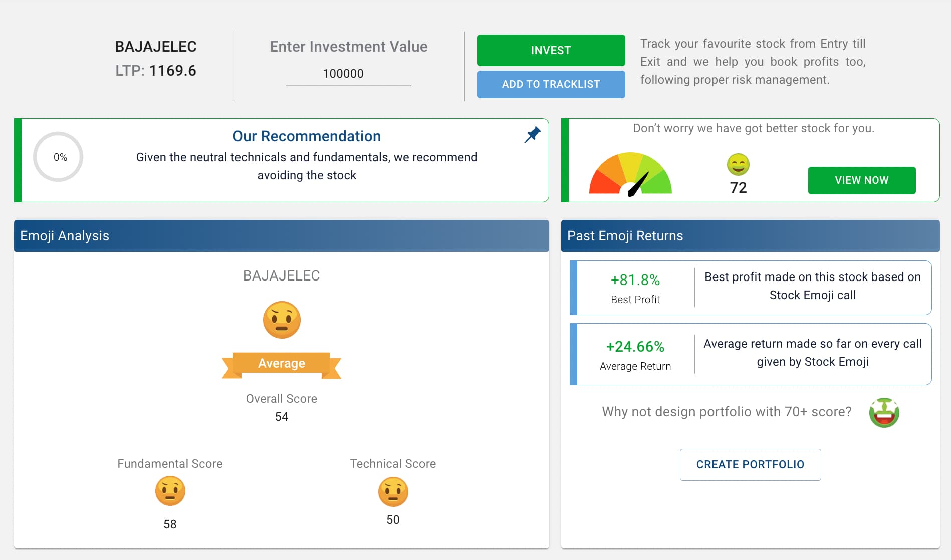This screenshot has height=560, width=951.
Task: Click the +81.8% Best Profit value
Action: (x=635, y=280)
